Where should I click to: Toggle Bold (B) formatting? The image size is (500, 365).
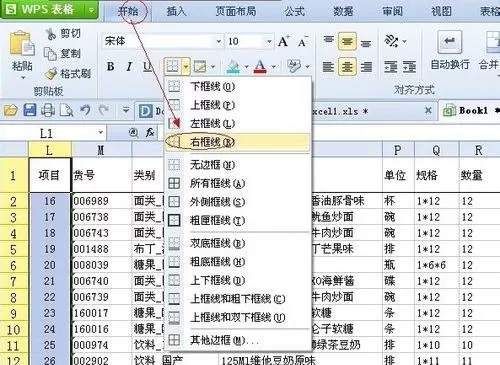(x=110, y=67)
